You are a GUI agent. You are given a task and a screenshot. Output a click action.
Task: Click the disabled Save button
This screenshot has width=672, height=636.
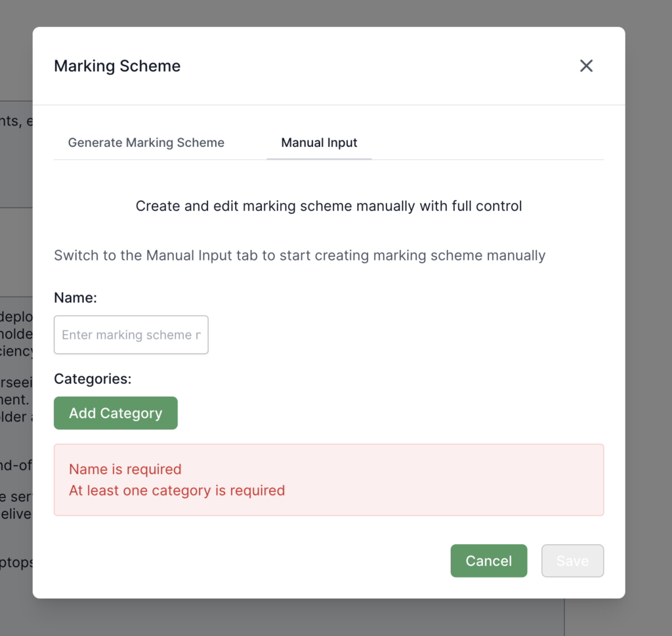click(572, 561)
